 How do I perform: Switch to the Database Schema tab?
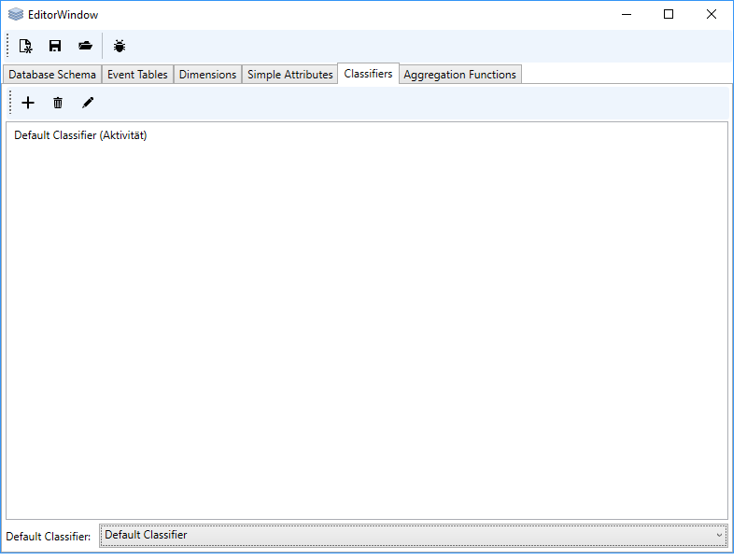(52, 75)
